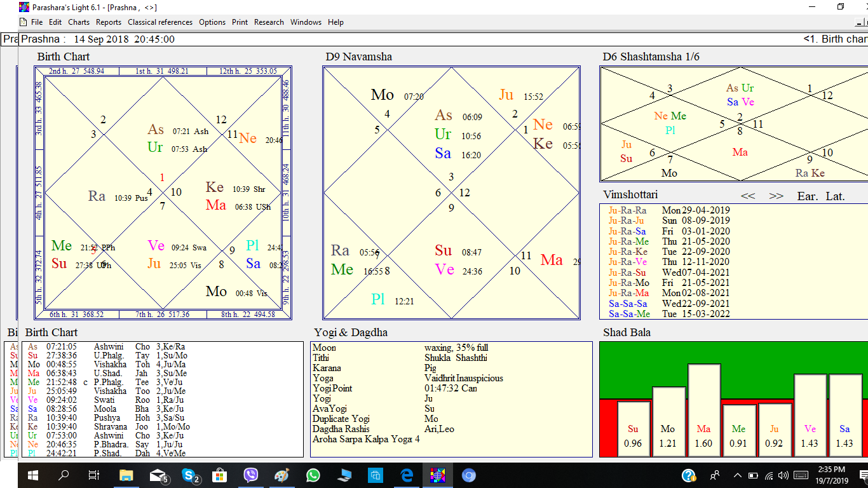Click 'Ear.' to view earlier dashas
The image size is (868, 488).
point(806,196)
